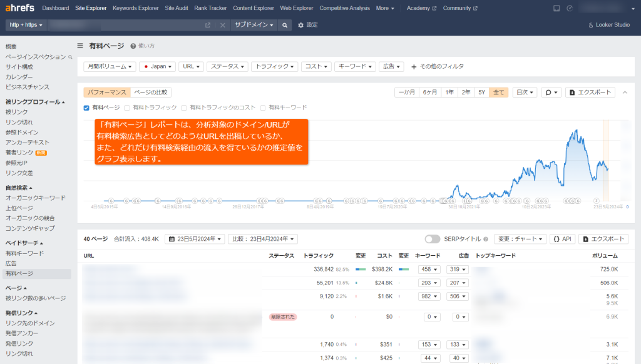Click the 設定 gear icon next to search
Screen dimensions: 641x364
[301, 26]
